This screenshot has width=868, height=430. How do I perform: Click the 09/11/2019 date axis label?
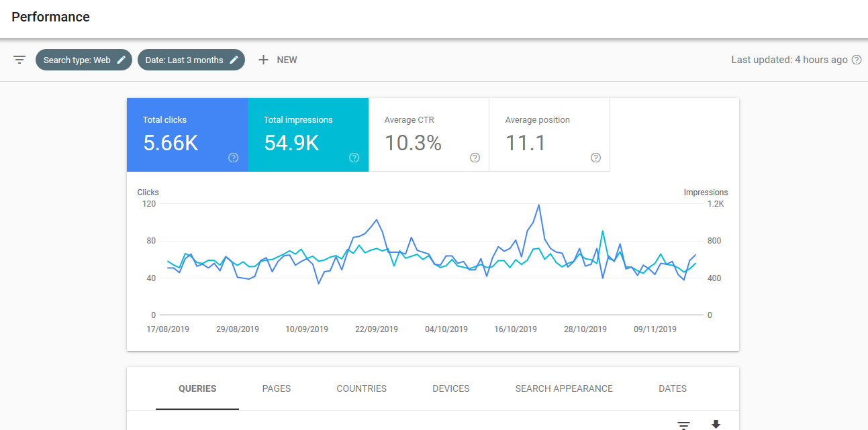point(655,329)
